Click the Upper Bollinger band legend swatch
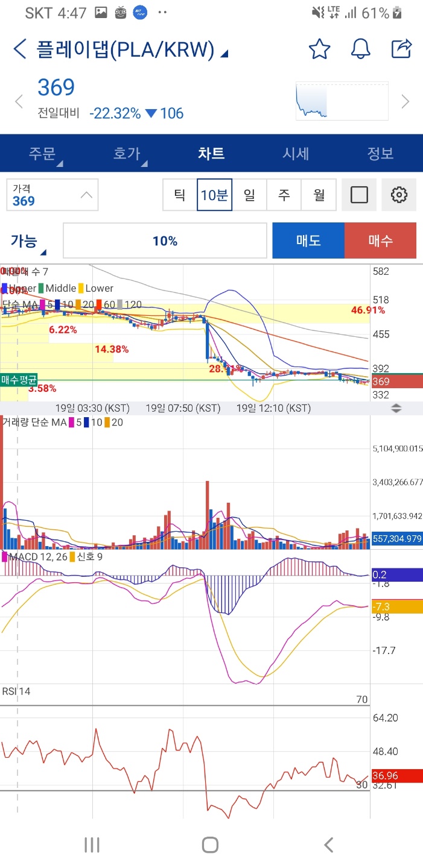423x868 pixels. click(x=5, y=288)
